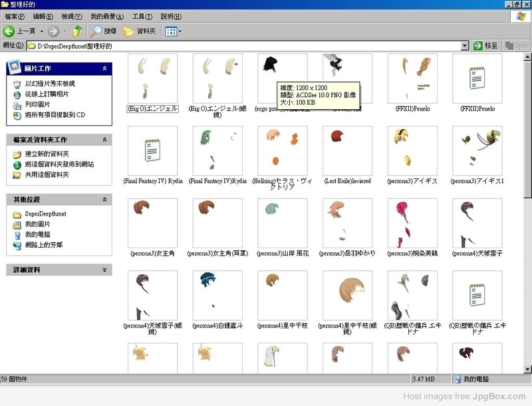The image size is (532, 406).
Task: Open the 檢視(V) menu
Action: tap(72, 16)
